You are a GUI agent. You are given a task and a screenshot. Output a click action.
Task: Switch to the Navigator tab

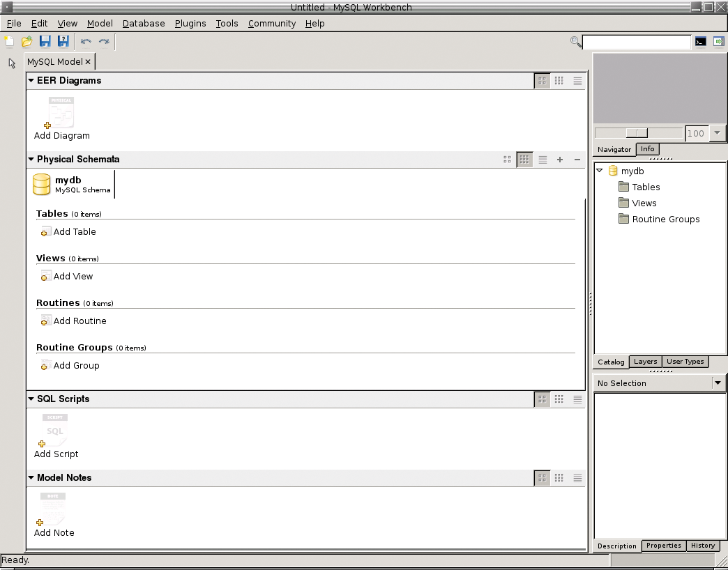[x=614, y=149]
